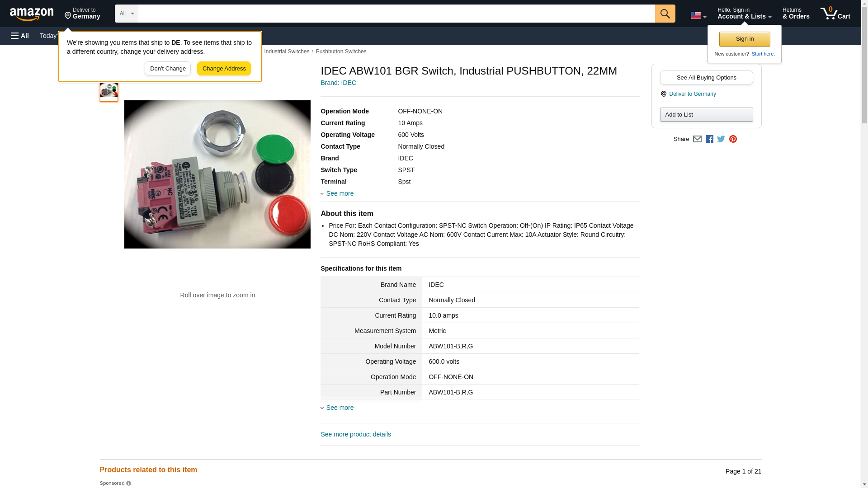
Task: Open the All hamburger menu
Action: click(20, 36)
